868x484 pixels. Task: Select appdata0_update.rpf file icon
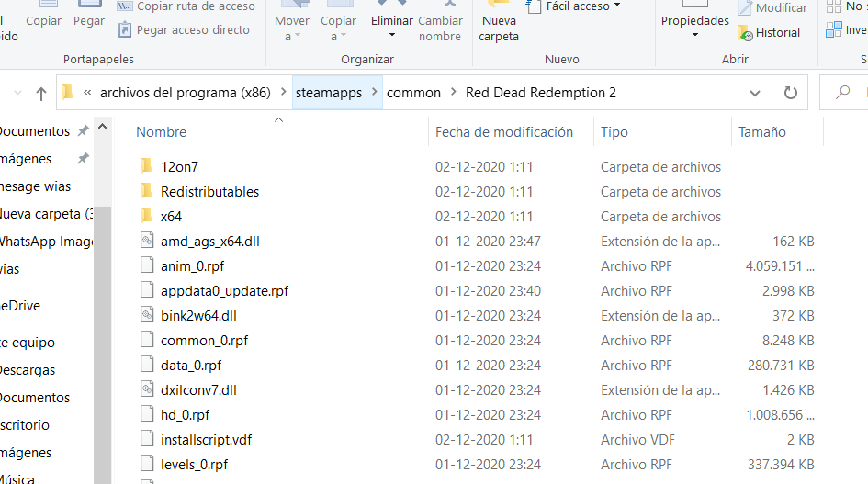[147, 289]
